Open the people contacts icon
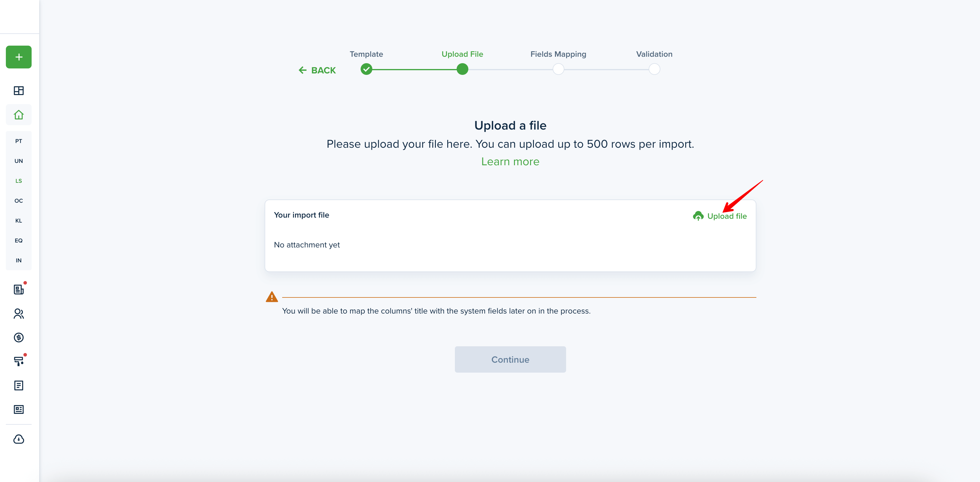Screen dimensions: 980x482 click(x=19, y=314)
